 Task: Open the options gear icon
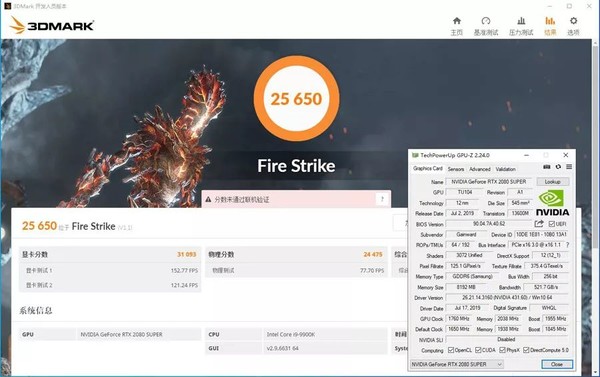click(573, 21)
